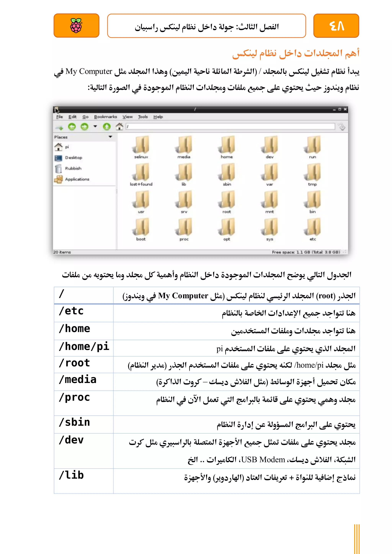392x554 pixels.
Task: Click the /sbin table cell
Action: [x=83, y=425]
